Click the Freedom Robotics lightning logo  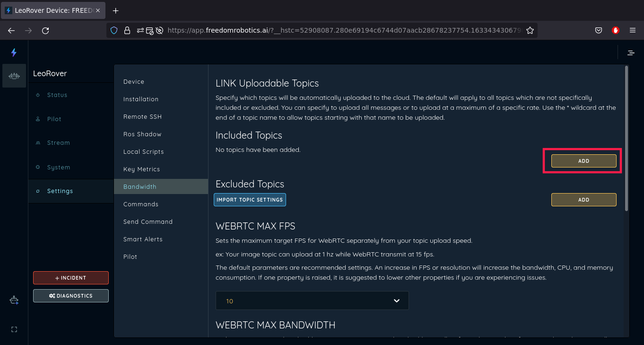point(14,53)
